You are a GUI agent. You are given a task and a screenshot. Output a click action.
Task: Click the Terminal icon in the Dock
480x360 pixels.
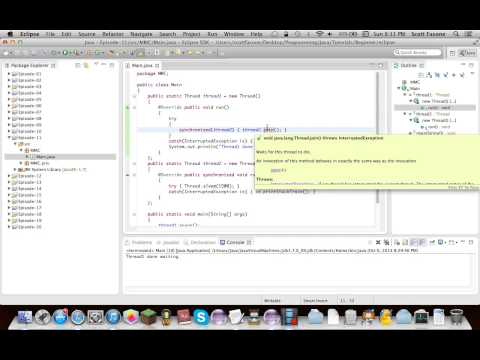(x=421, y=317)
